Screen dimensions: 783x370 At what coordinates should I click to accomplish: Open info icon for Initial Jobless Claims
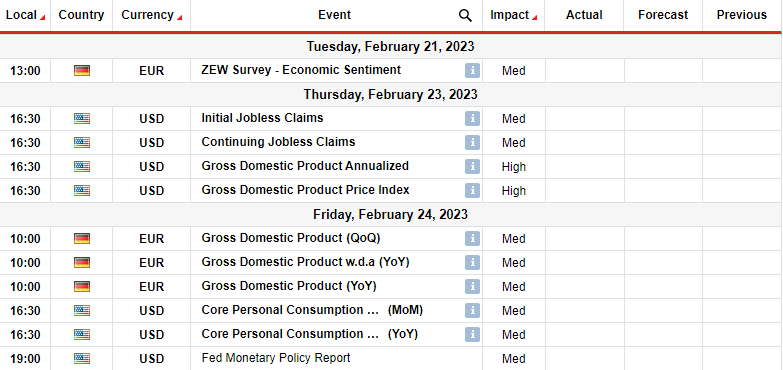tap(472, 118)
